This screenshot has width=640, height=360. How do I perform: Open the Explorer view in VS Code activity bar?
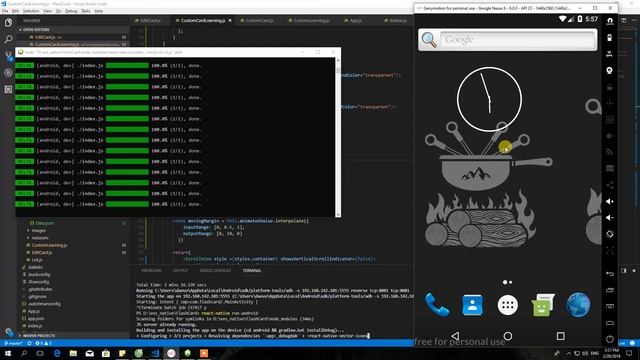point(8,22)
